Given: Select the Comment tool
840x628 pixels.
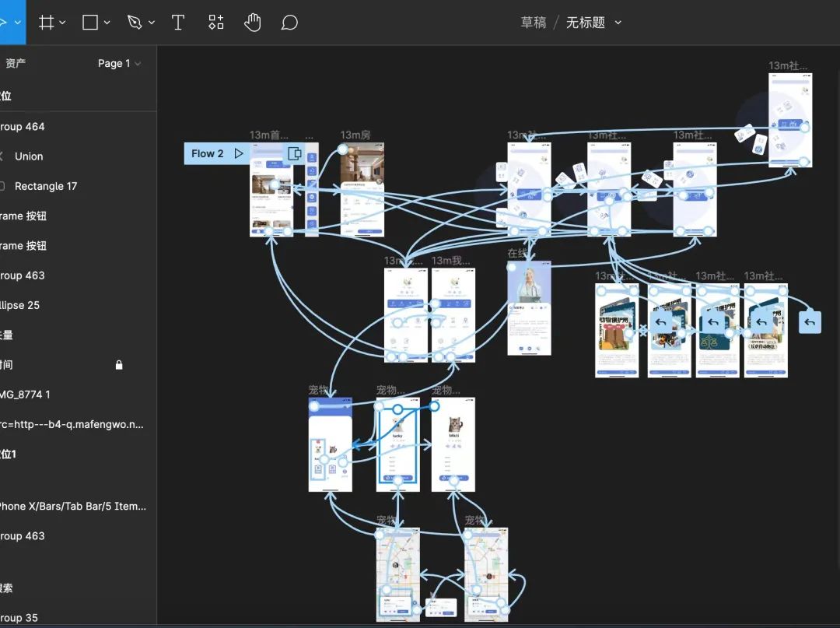Looking at the screenshot, I should coord(289,23).
